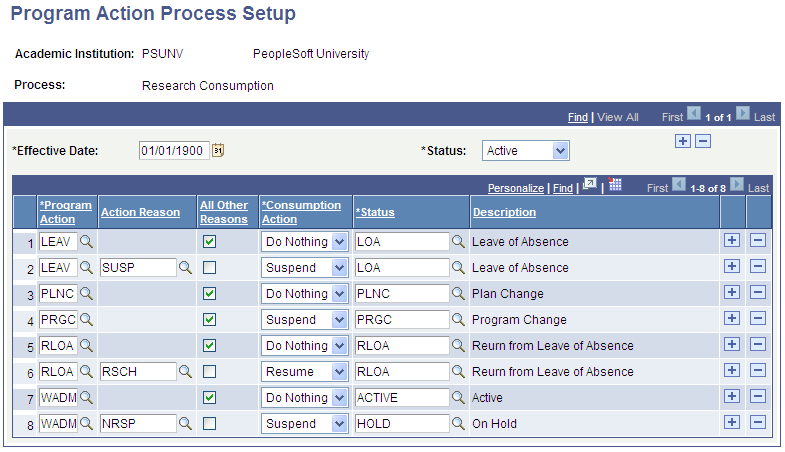Click the Find link in grid header
Screen dimensions: 785x452
(563, 188)
